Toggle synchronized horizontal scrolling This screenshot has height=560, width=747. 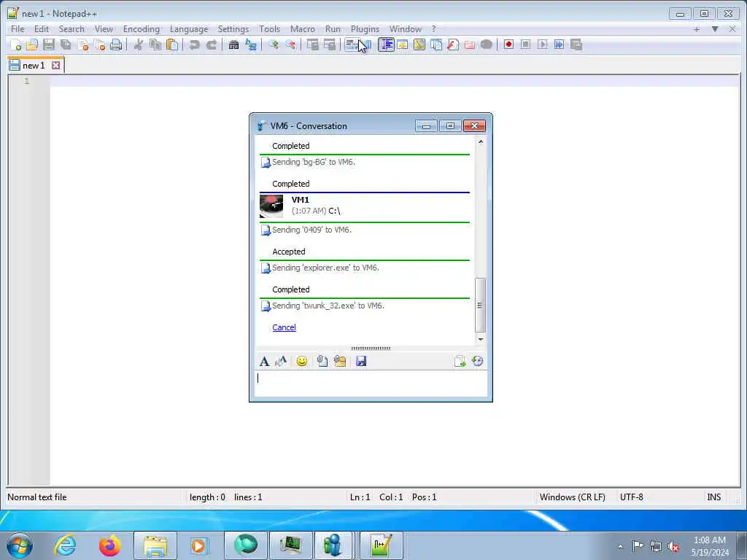[x=329, y=44]
